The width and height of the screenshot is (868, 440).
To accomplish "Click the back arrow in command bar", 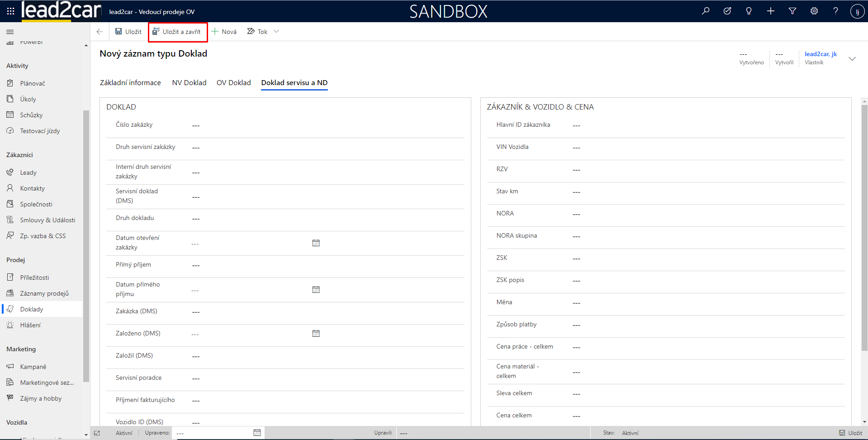I will (100, 32).
